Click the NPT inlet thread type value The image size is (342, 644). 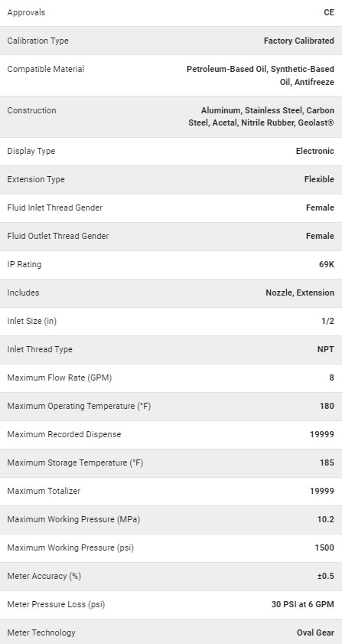(x=326, y=349)
